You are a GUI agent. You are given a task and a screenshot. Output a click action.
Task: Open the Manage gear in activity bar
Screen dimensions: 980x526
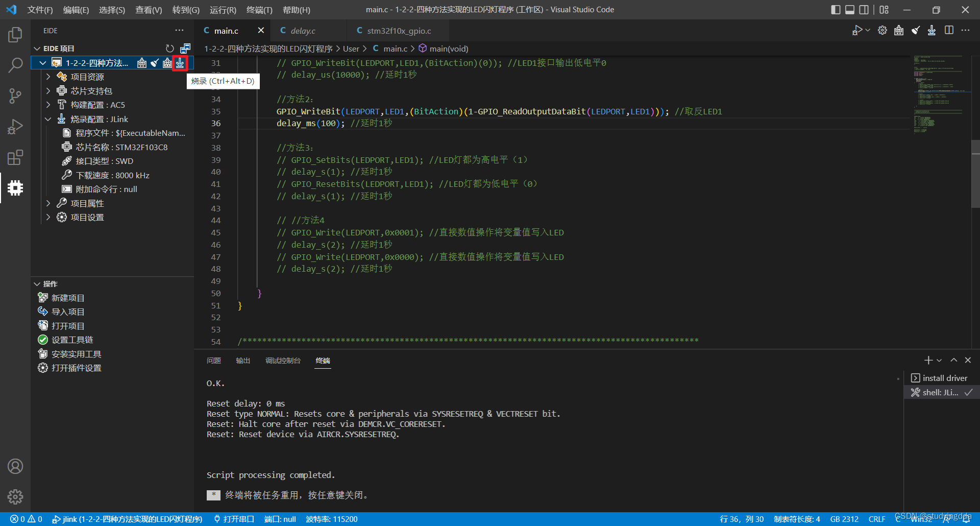[15, 497]
